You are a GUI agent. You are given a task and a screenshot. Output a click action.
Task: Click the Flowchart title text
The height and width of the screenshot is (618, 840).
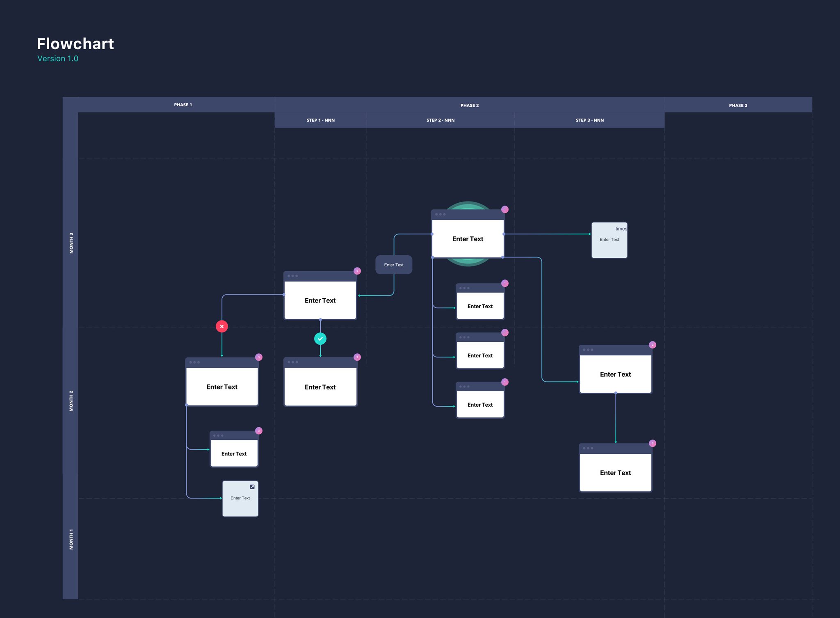tap(75, 43)
